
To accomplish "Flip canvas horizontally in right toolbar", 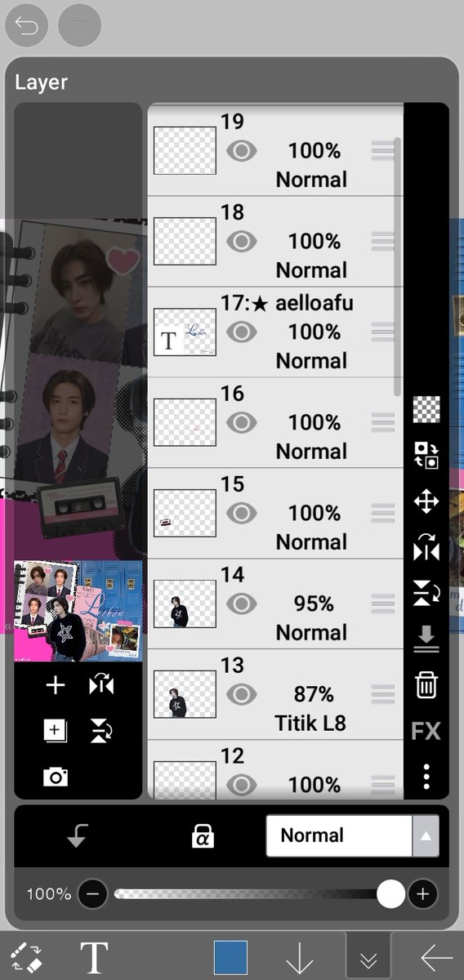I will click(x=426, y=548).
